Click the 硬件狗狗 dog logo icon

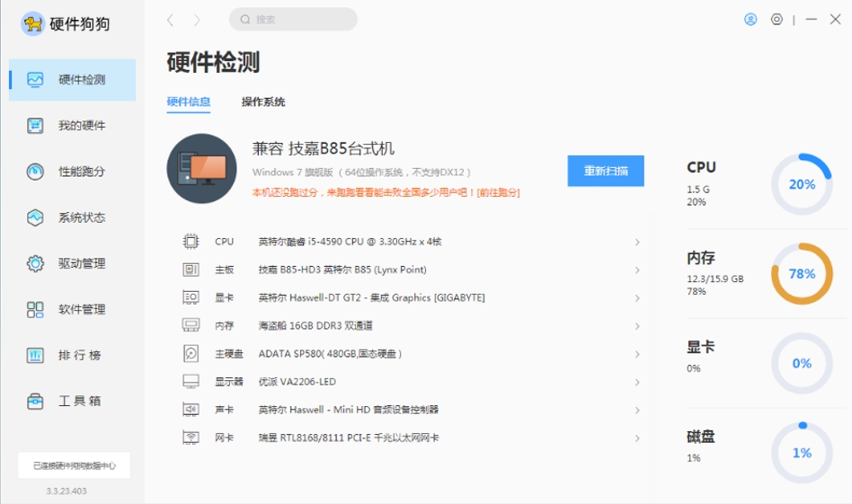point(32,24)
